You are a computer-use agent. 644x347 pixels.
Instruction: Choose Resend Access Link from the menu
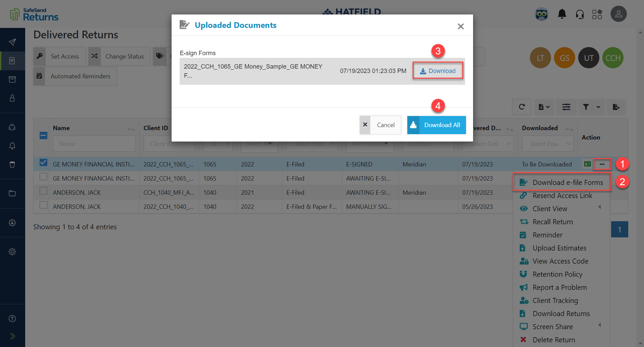[x=562, y=195]
